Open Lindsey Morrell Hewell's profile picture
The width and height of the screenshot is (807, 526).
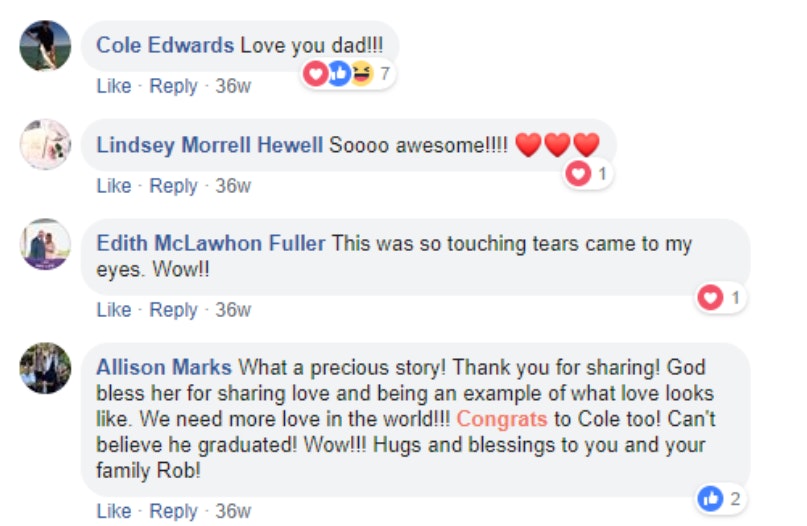tap(45, 145)
